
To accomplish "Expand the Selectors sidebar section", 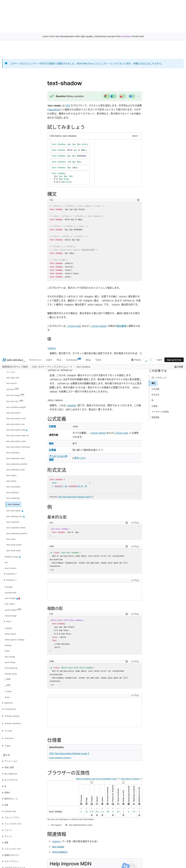I will (8, 703).
